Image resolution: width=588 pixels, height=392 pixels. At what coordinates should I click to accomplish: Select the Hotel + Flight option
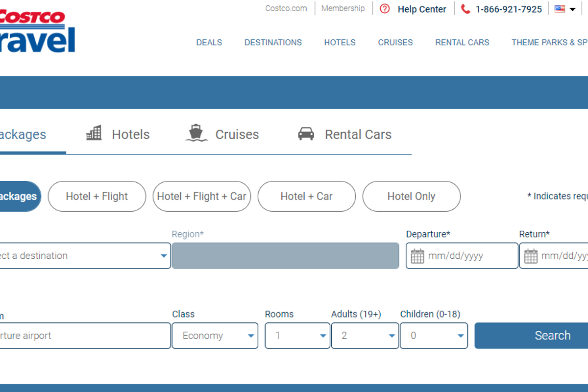pyautogui.click(x=97, y=196)
